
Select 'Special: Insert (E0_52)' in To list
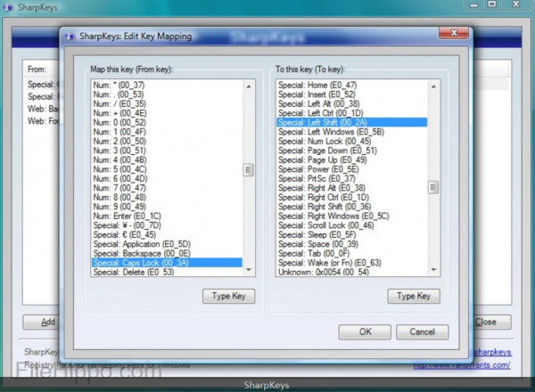point(352,94)
